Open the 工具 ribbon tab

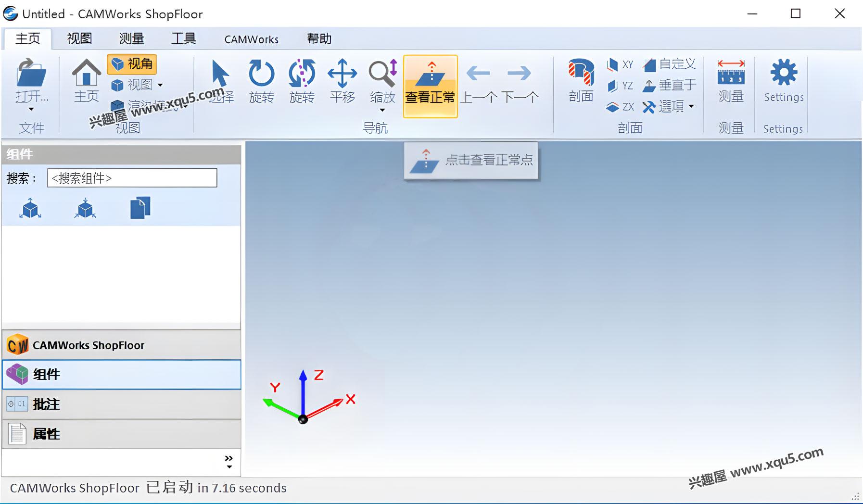183,38
